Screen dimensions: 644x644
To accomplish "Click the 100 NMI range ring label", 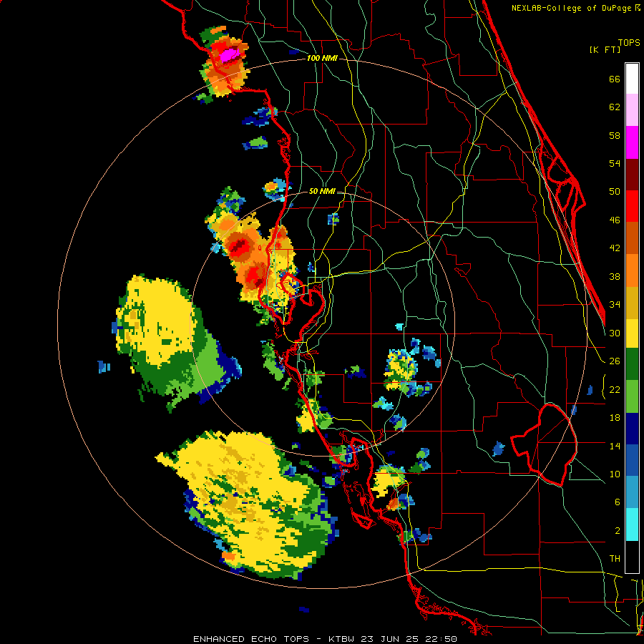I will tap(322, 59).
